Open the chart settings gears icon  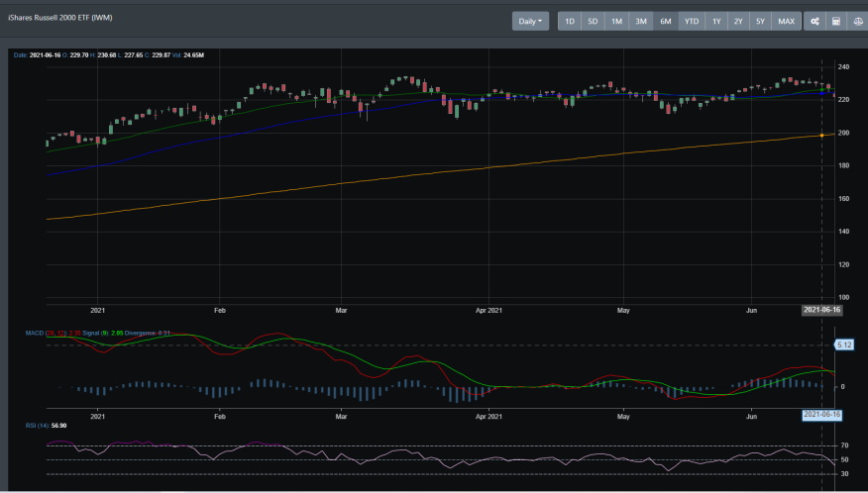[x=814, y=21]
